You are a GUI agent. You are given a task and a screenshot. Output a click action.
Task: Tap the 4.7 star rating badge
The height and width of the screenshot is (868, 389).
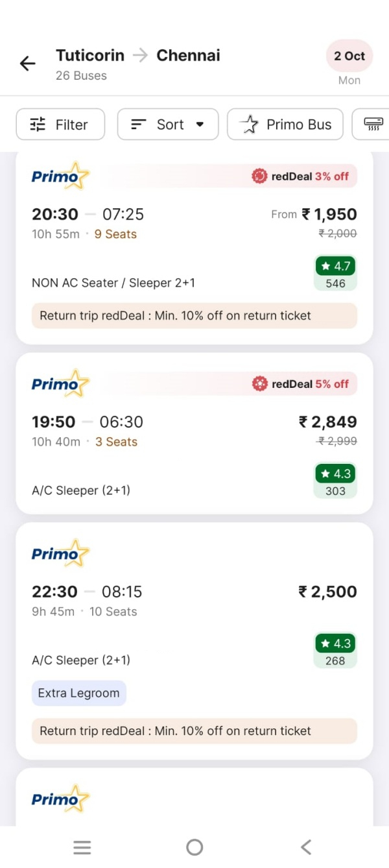335,266
